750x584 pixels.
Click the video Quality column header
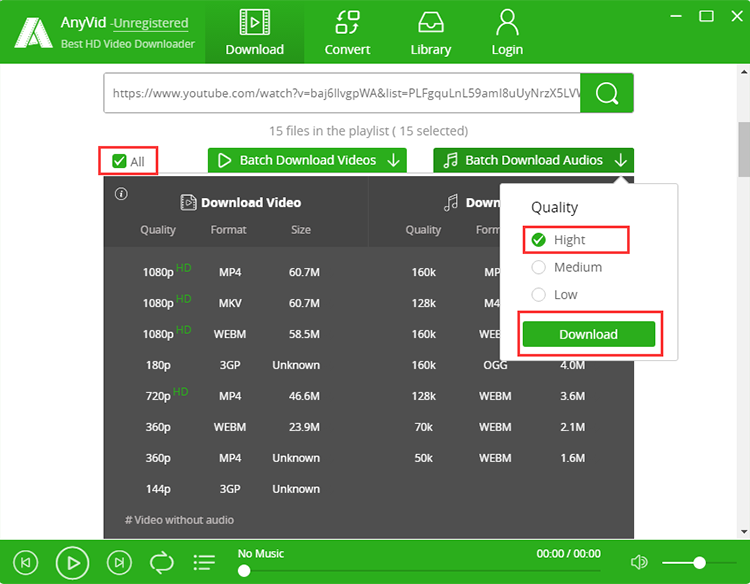[x=158, y=230]
